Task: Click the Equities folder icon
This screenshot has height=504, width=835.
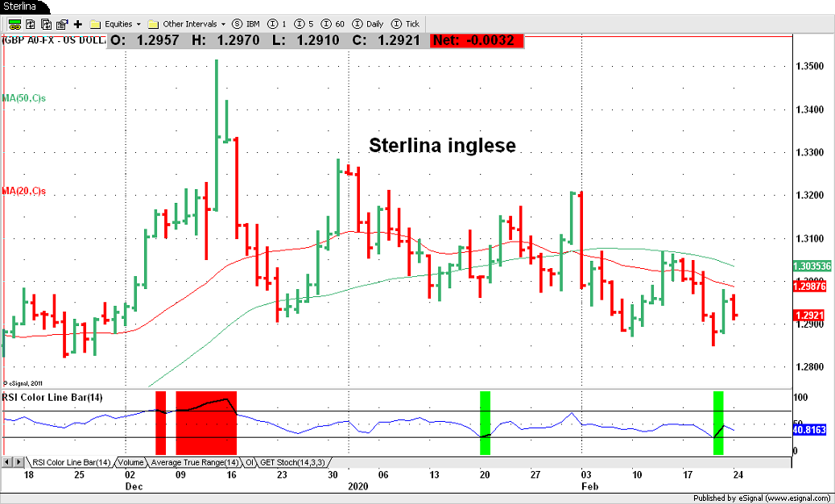Action: [95, 24]
